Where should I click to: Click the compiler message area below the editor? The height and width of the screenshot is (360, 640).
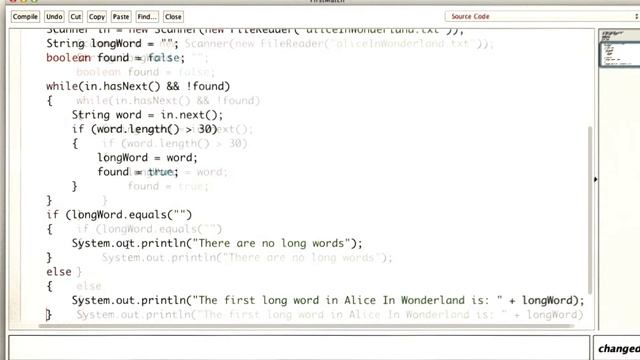299,348
